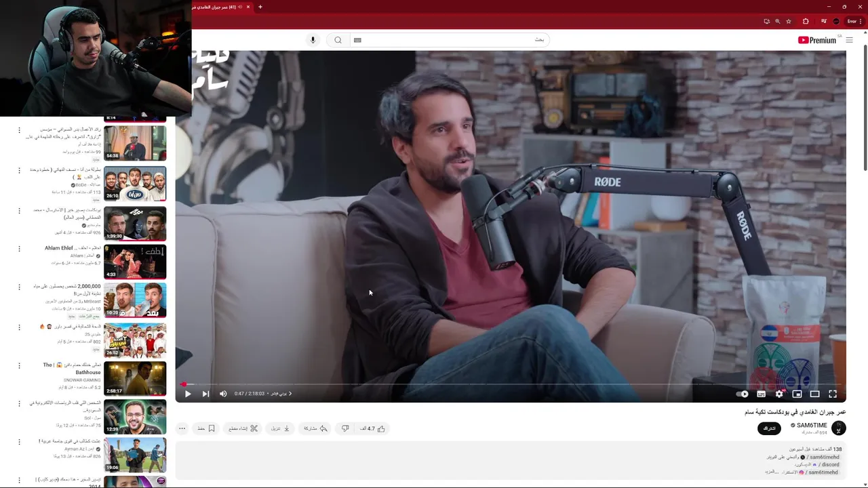Open the player settings gear

click(779, 394)
